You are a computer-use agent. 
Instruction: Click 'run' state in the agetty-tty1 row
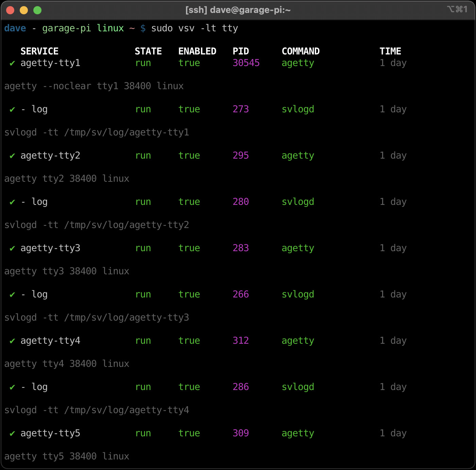click(143, 64)
